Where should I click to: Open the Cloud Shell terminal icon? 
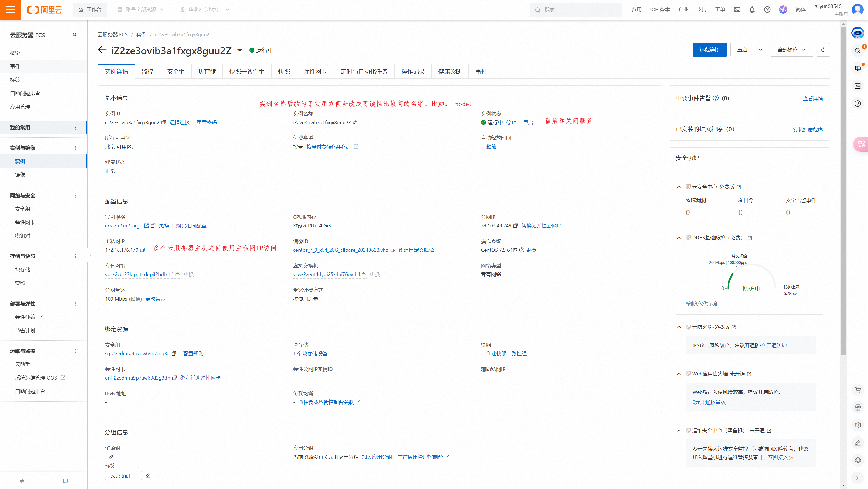click(737, 10)
